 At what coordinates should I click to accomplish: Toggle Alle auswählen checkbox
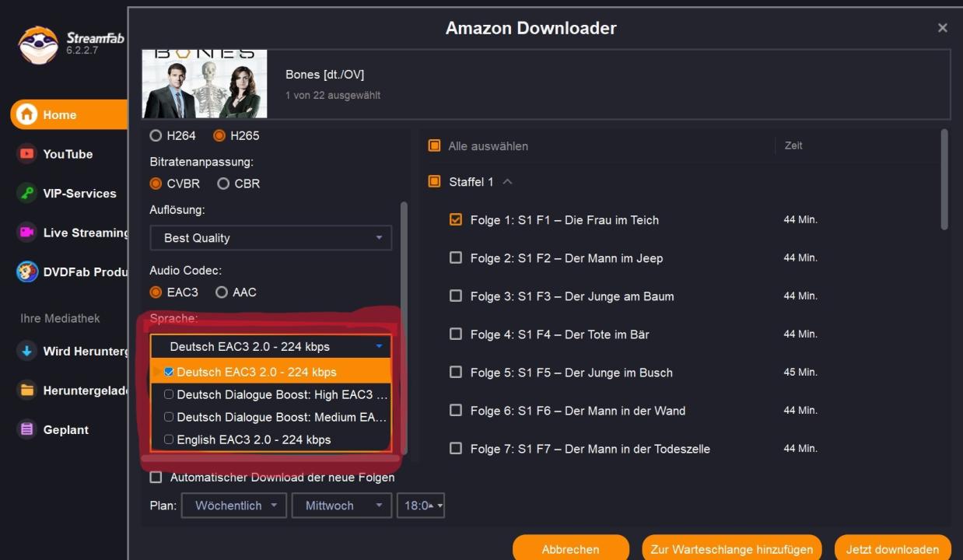435,145
